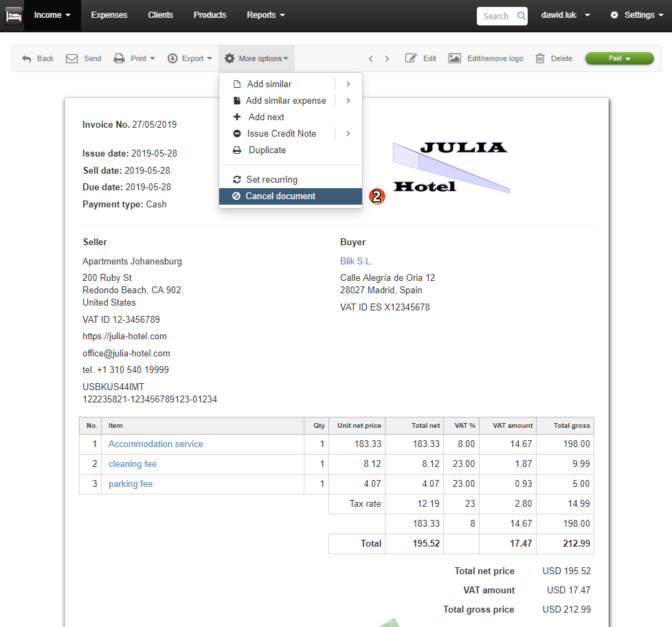
Task: Click the search magnifier icon
Action: [521, 16]
